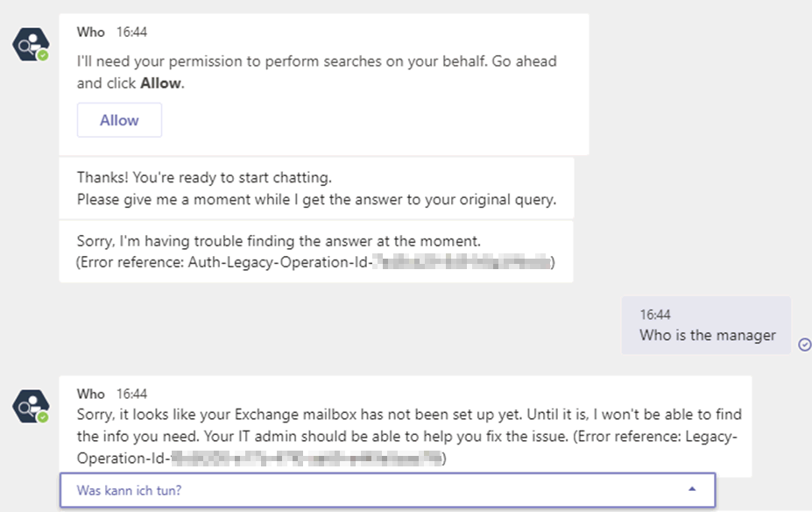
Task: Open the top Who bot avatar
Action: point(31,45)
